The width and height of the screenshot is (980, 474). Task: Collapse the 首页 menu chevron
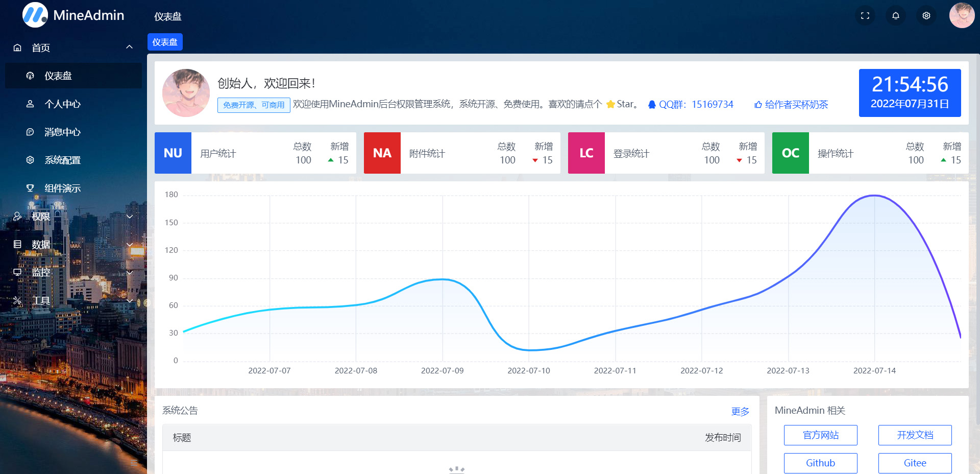(130, 47)
